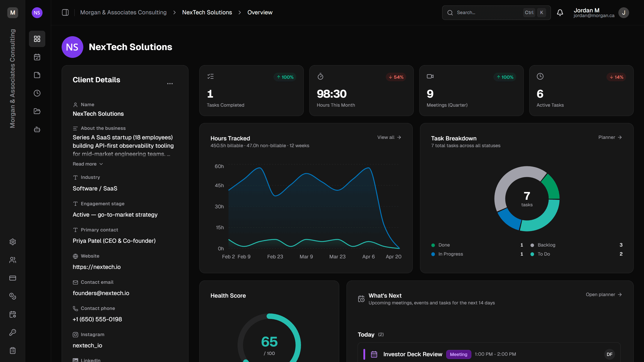Click the 54% decrease badge
The width and height of the screenshot is (644, 362).
pos(396,77)
